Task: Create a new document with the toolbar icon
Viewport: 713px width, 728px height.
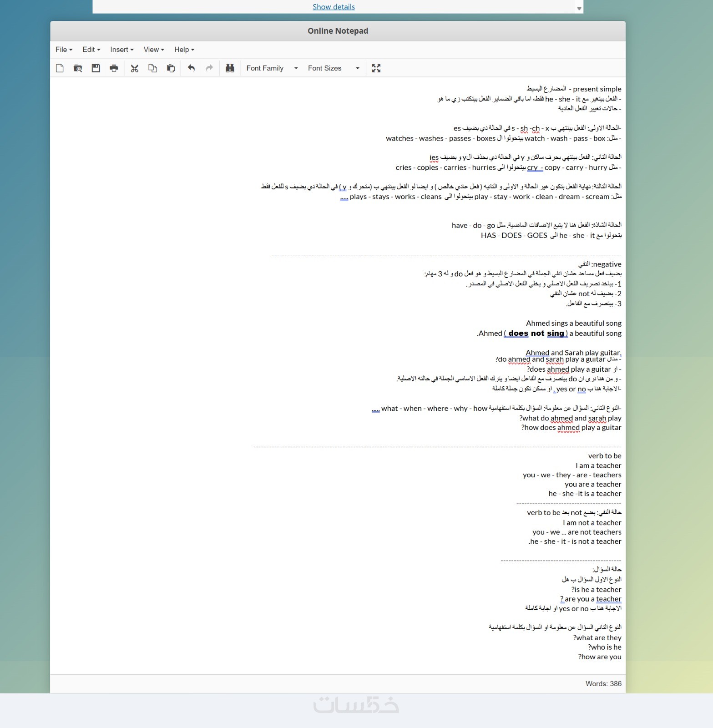Action: tap(60, 68)
